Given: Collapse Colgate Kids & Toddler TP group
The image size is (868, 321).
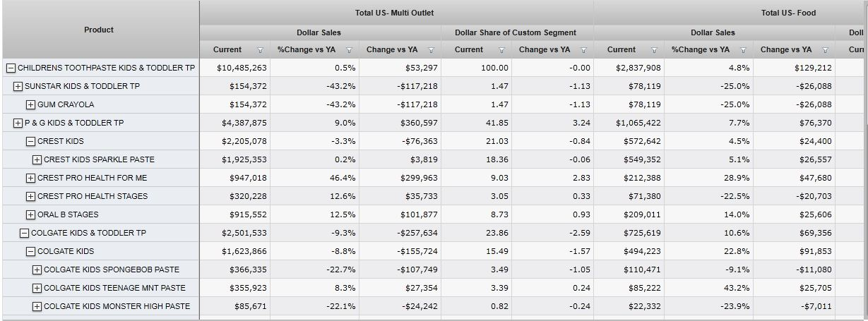Looking at the screenshot, I should click(x=24, y=234).
